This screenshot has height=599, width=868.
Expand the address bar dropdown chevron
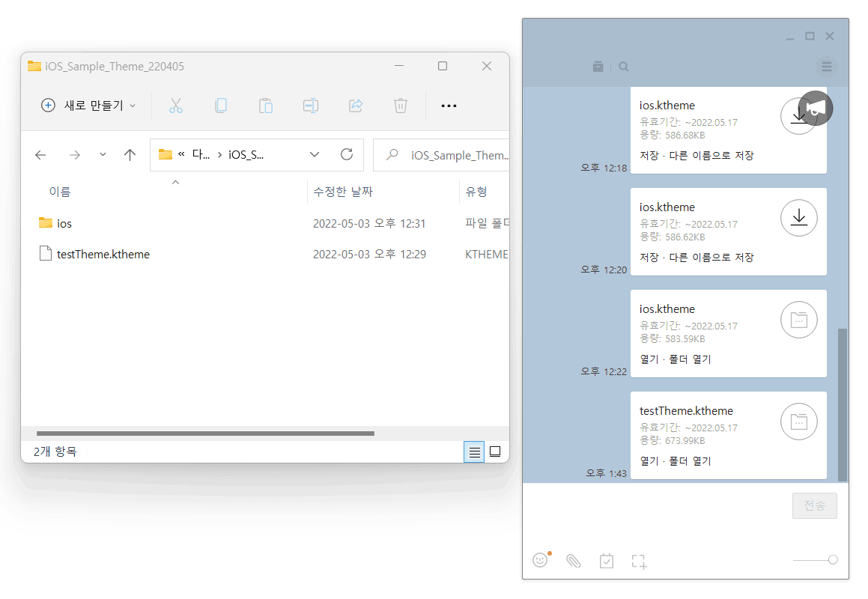point(315,154)
